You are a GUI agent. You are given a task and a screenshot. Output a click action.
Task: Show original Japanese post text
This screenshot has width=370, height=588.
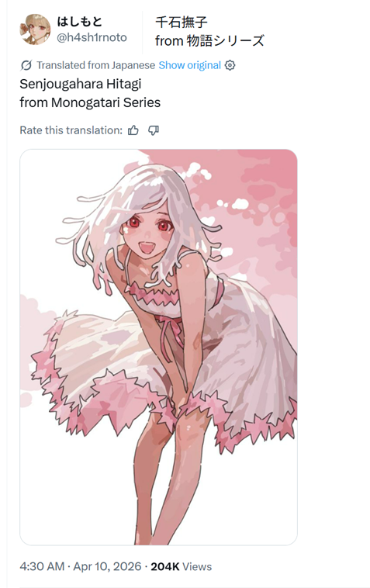click(x=190, y=65)
